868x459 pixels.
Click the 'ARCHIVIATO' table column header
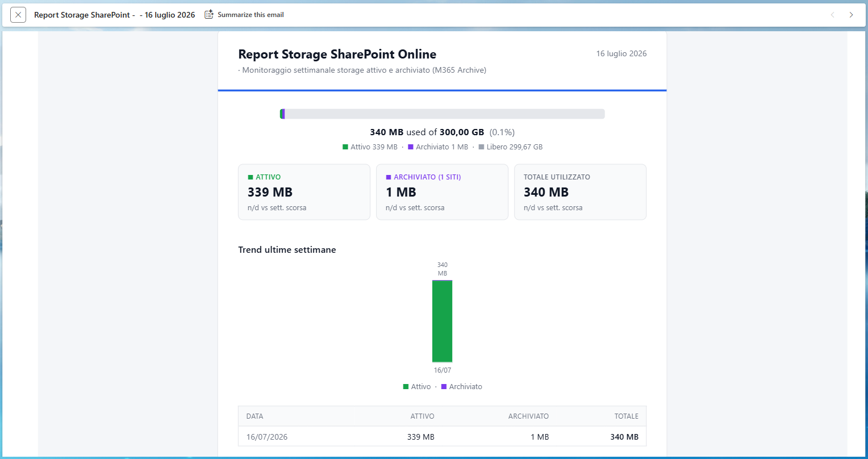(528, 416)
